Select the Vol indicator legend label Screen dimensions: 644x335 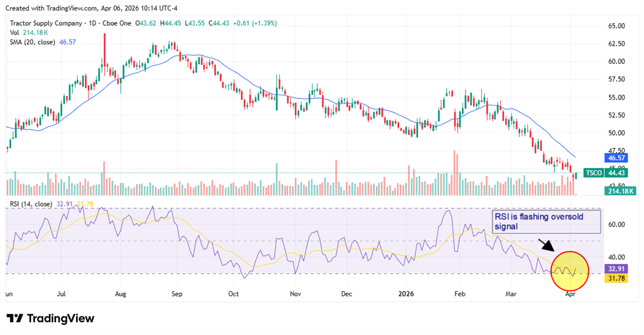pyautogui.click(x=15, y=33)
